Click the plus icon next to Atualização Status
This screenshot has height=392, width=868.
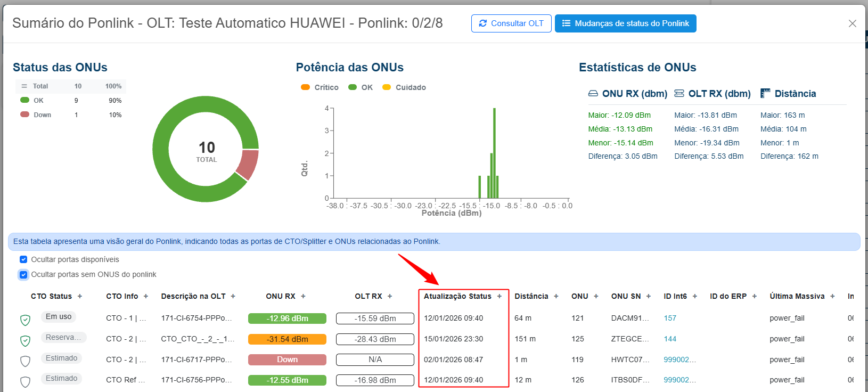pyautogui.click(x=499, y=297)
